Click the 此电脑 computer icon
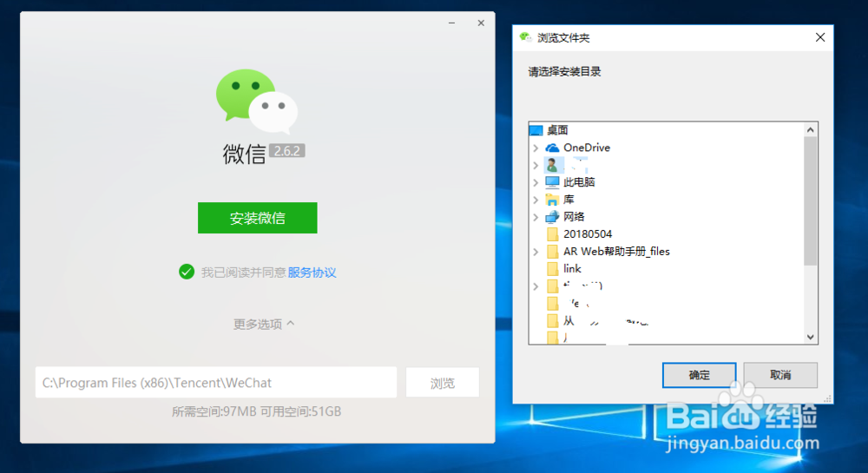 tap(552, 182)
